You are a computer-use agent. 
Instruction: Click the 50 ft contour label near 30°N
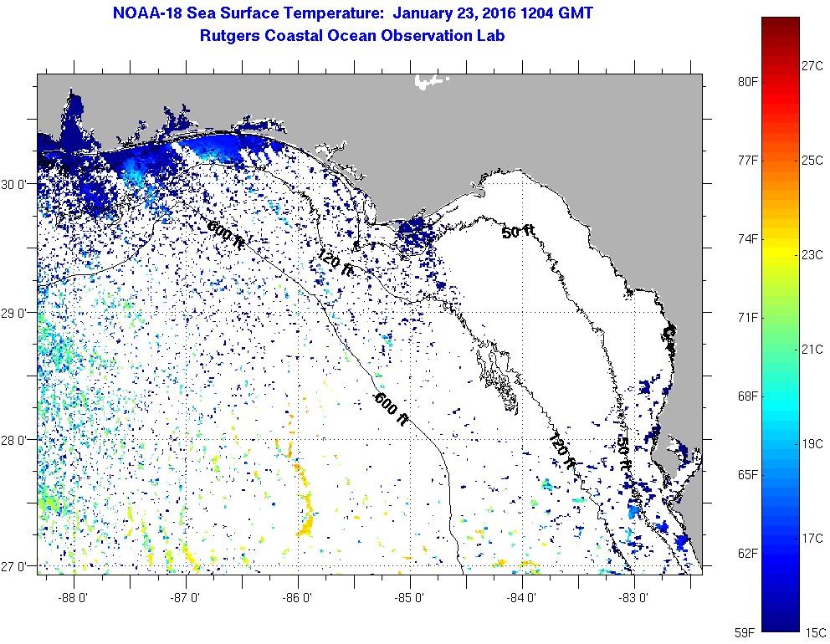517,232
